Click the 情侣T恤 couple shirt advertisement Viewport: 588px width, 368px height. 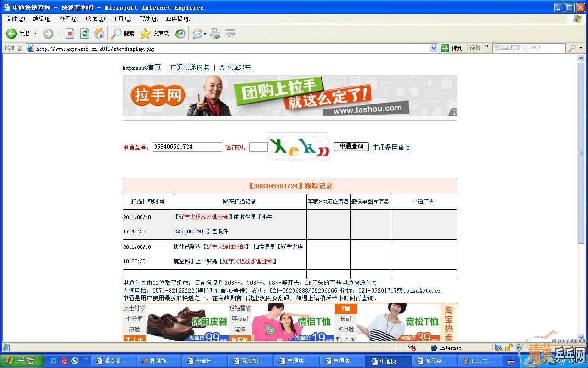coord(293,322)
